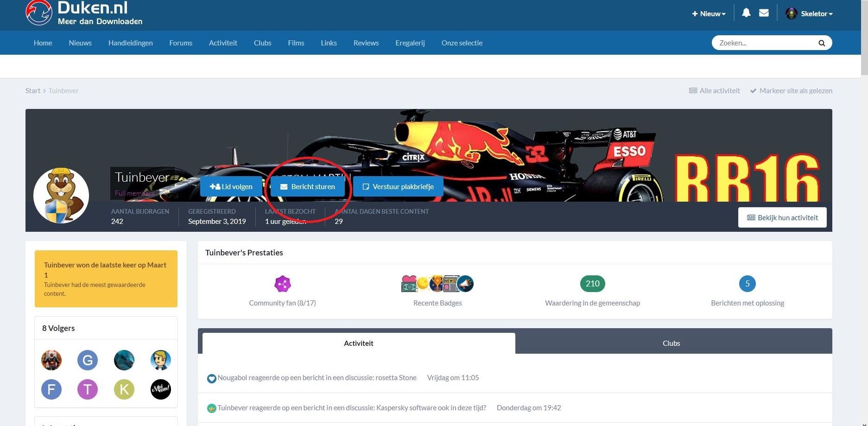Open the Skeletor user account dropdown
Screen dimensions: 868x426
(809, 14)
